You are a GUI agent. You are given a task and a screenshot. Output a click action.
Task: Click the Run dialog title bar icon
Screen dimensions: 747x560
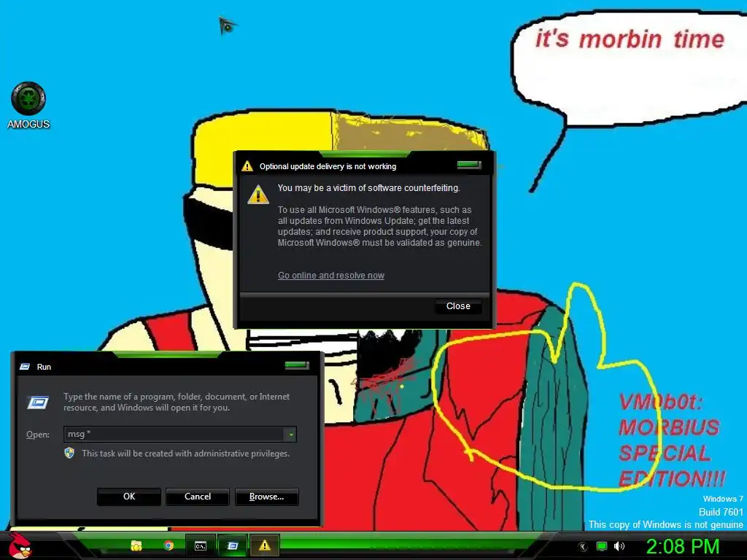25,367
